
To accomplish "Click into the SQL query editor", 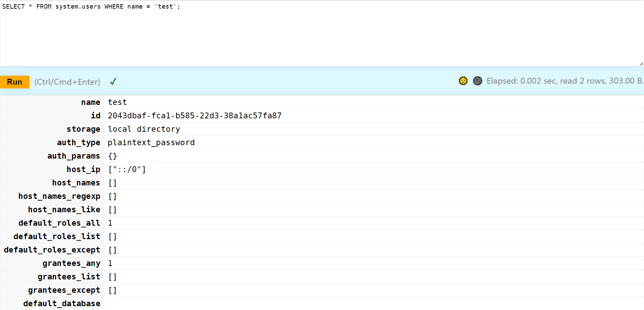I will coord(322,33).
